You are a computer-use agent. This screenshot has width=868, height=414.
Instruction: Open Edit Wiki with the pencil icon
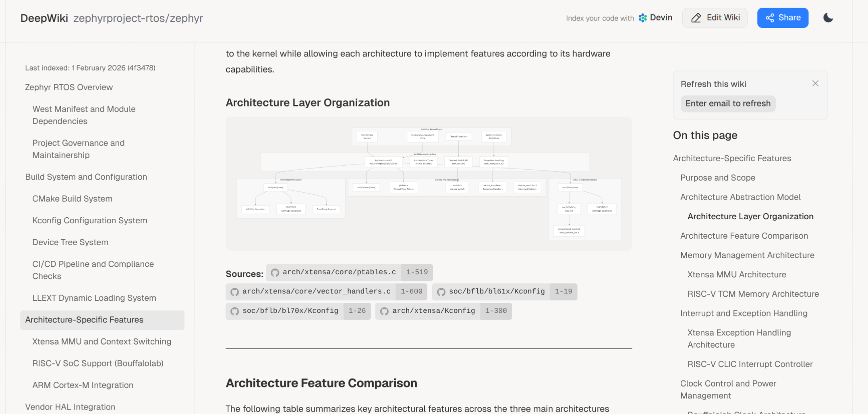[x=715, y=18]
